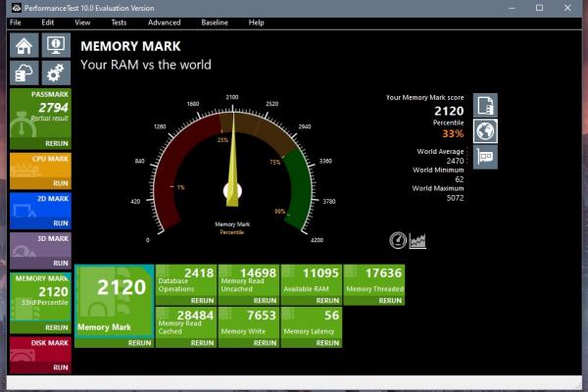Rerun the Database Operations test
588x392 pixels.
(202, 301)
